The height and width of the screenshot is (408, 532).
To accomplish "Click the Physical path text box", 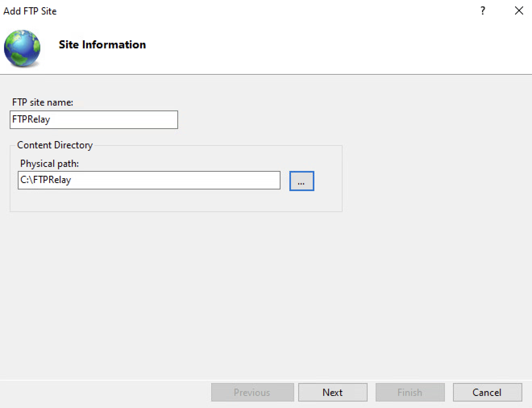I will (x=149, y=180).
